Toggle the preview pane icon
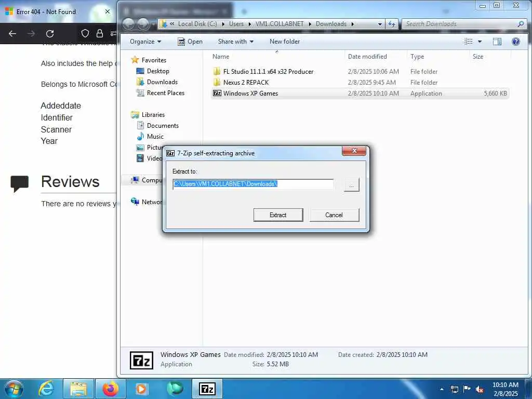Viewport: 532px width, 399px height. point(497,42)
